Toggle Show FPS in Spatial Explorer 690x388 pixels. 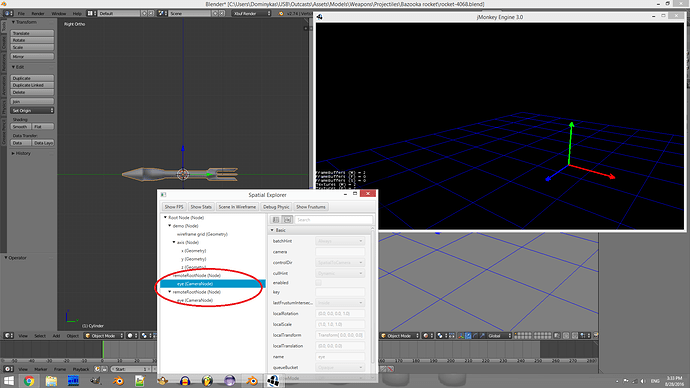coord(174,207)
